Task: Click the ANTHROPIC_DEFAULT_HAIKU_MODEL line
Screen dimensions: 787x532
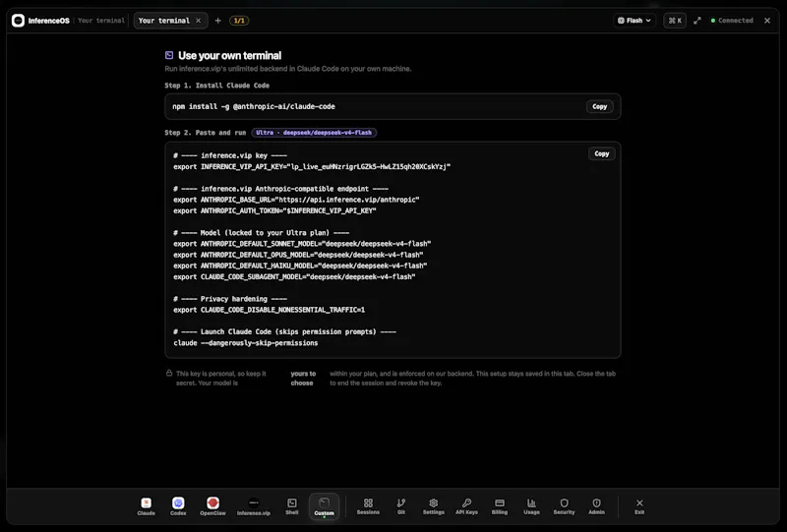Action: tap(300, 266)
